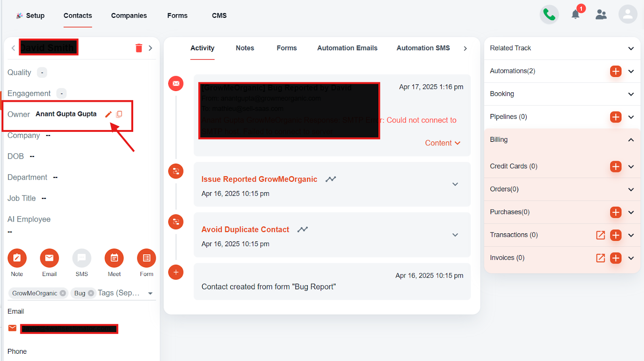Switch to the Notes tab
Viewport: 644px width, 361px height.
coord(245,48)
